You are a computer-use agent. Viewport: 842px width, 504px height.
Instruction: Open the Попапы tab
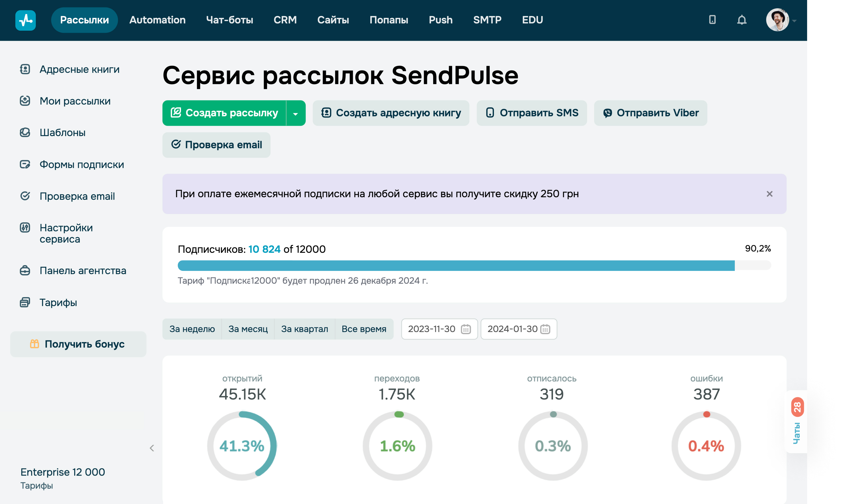pos(389,20)
